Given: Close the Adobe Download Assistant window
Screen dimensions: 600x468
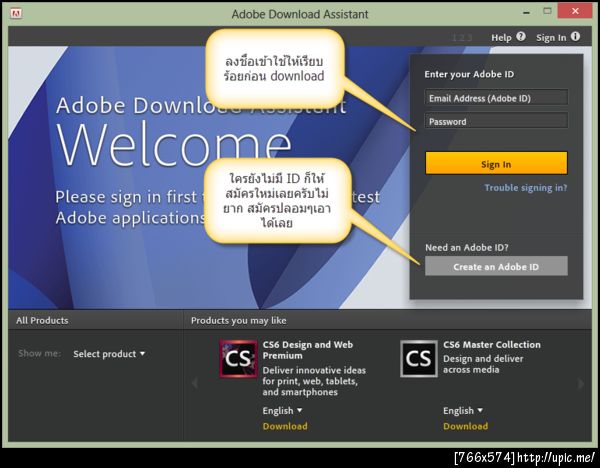Looking at the screenshot, I should [x=575, y=11].
